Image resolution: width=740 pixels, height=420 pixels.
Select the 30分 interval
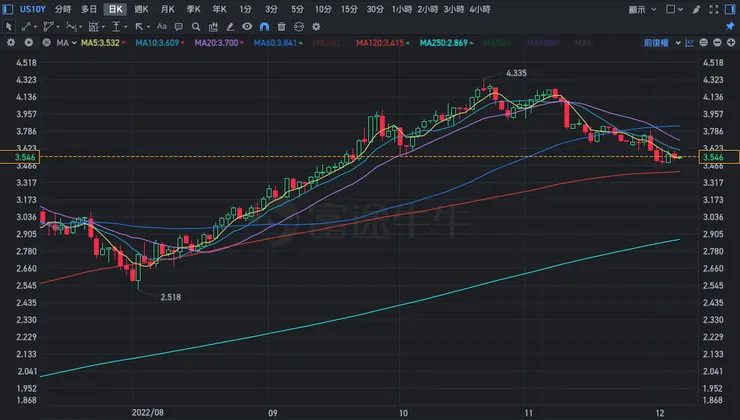(375, 9)
